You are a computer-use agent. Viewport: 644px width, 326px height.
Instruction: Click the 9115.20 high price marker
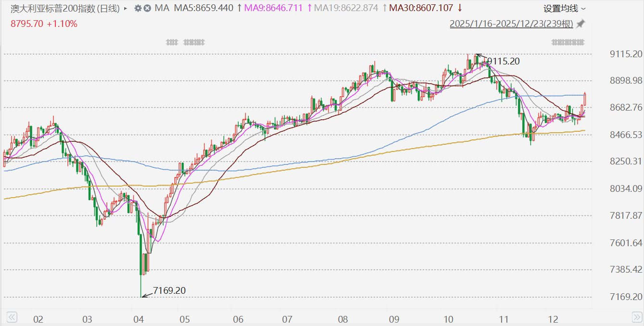[x=503, y=61]
